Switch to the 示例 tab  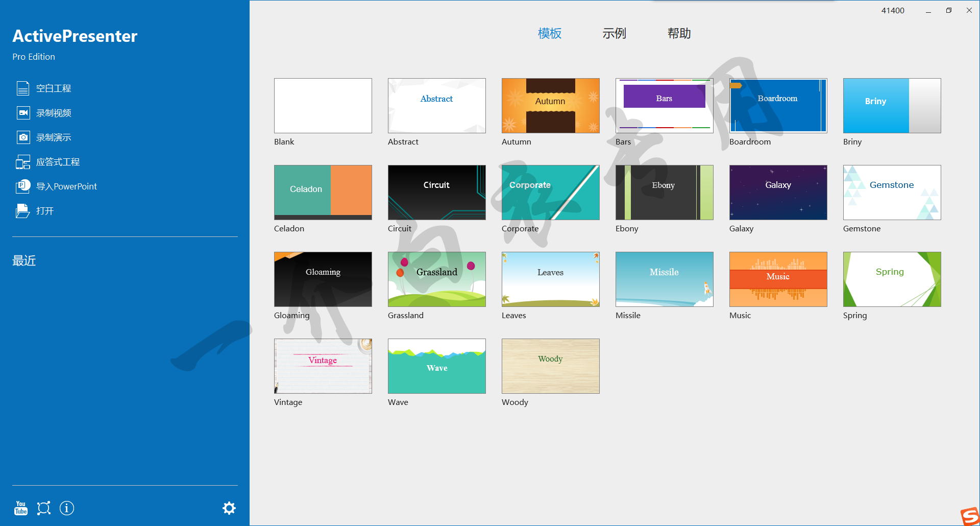614,34
